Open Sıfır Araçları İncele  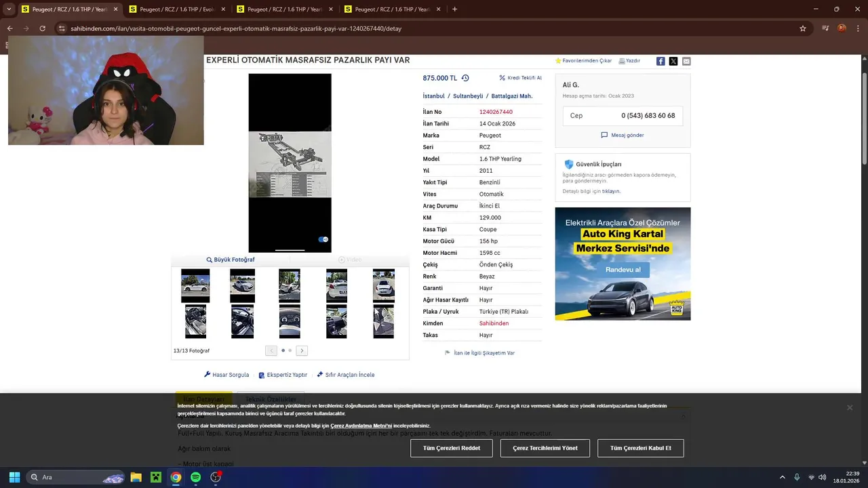(x=346, y=375)
